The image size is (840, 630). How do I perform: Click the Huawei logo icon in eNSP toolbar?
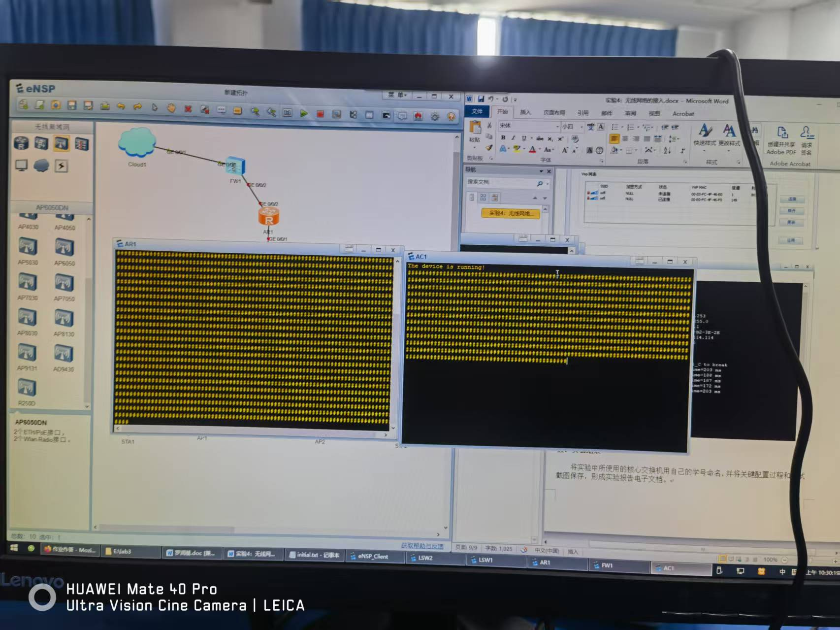(418, 116)
